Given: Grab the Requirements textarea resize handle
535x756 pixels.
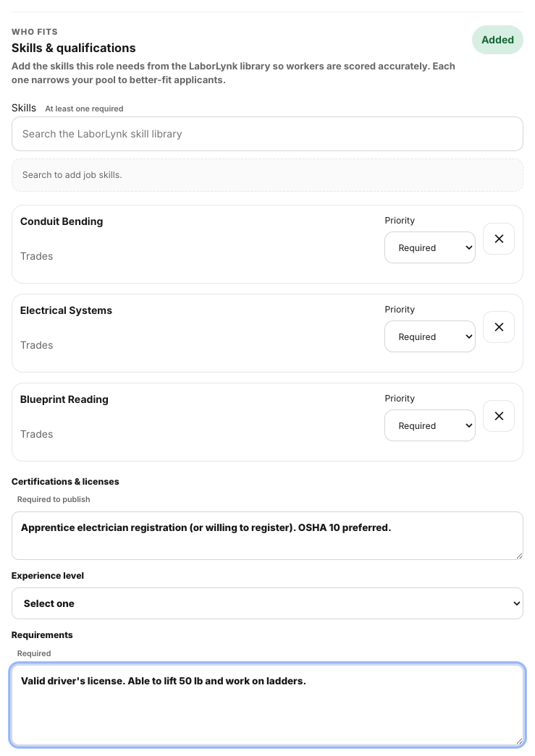Looking at the screenshot, I should (x=519, y=741).
